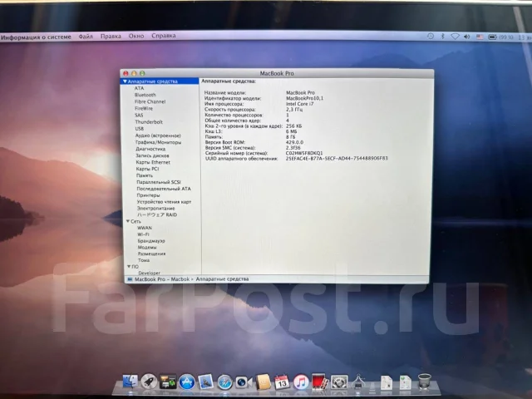This screenshot has width=532, height=399.
Task: Select Последовательный ATA in the sidebar
Action: point(164,189)
